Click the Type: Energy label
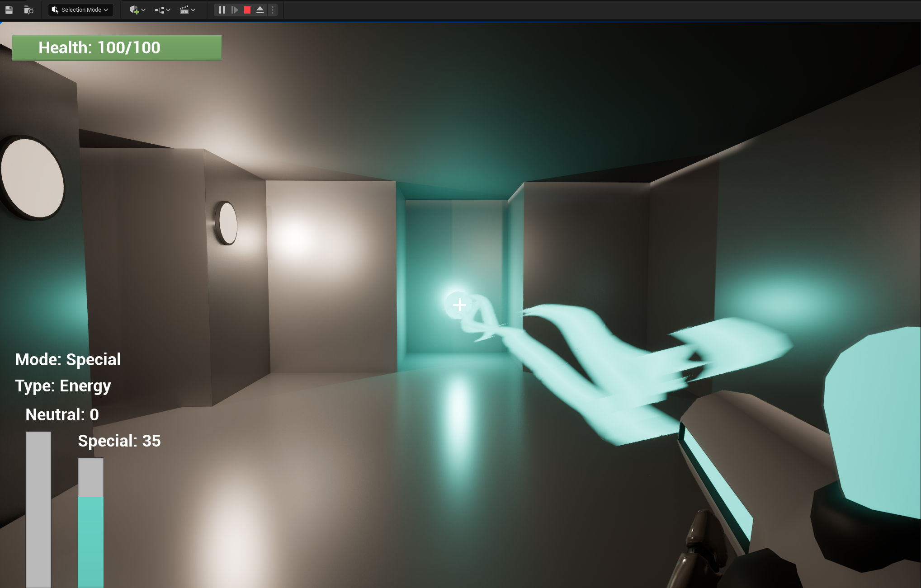Image resolution: width=921 pixels, height=588 pixels. click(x=63, y=386)
